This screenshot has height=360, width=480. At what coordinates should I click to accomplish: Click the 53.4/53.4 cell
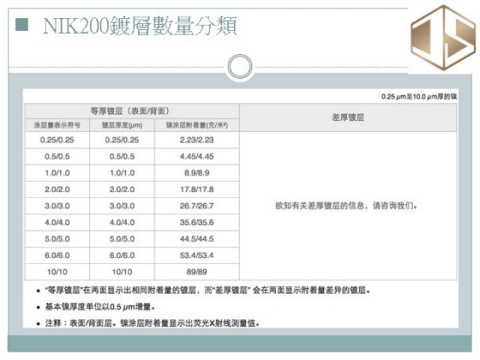click(197, 255)
